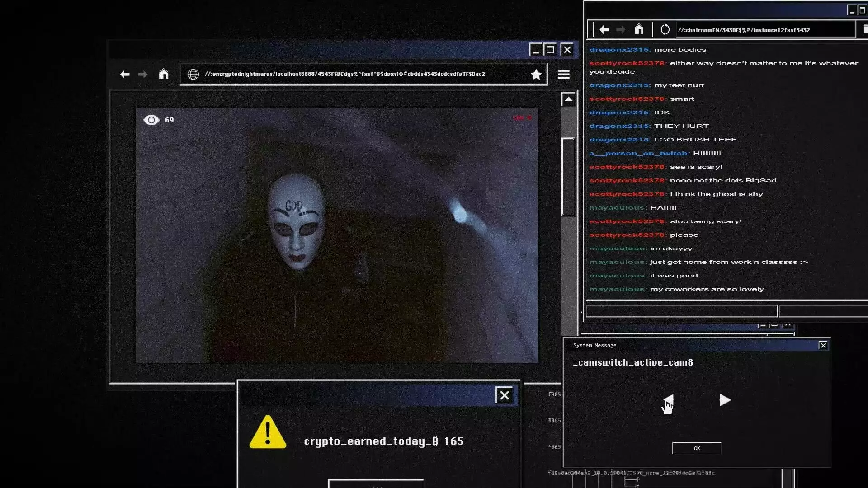This screenshot has width=868, height=488.
Task: Bookmark the stream with the star icon
Action: pyautogui.click(x=536, y=75)
